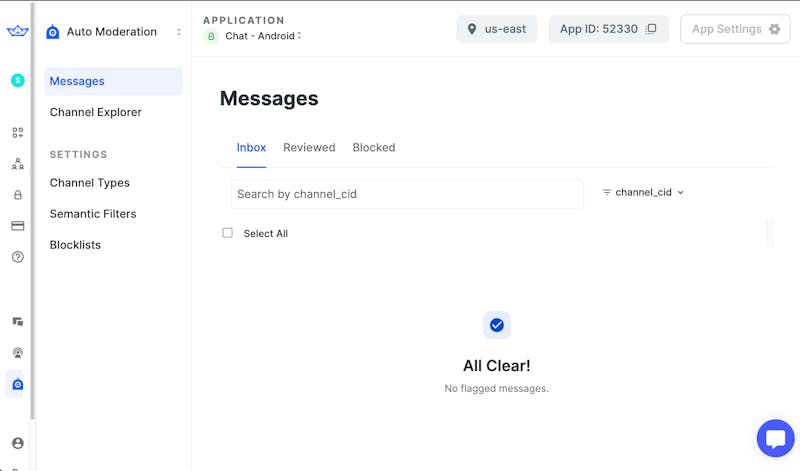Go to Semantic Filters settings
The width and height of the screenshot is (800, 471).
pos(93,214)
